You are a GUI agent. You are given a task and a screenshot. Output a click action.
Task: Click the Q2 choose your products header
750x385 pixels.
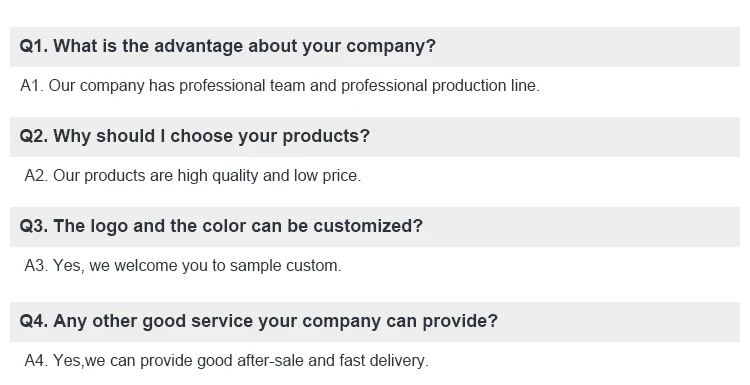pos(375,137)
